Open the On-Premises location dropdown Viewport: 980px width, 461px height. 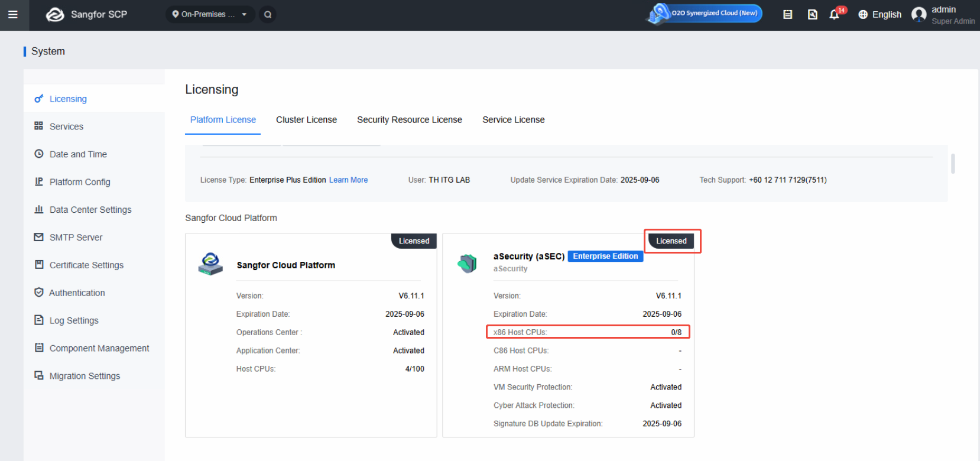(210, 14)
